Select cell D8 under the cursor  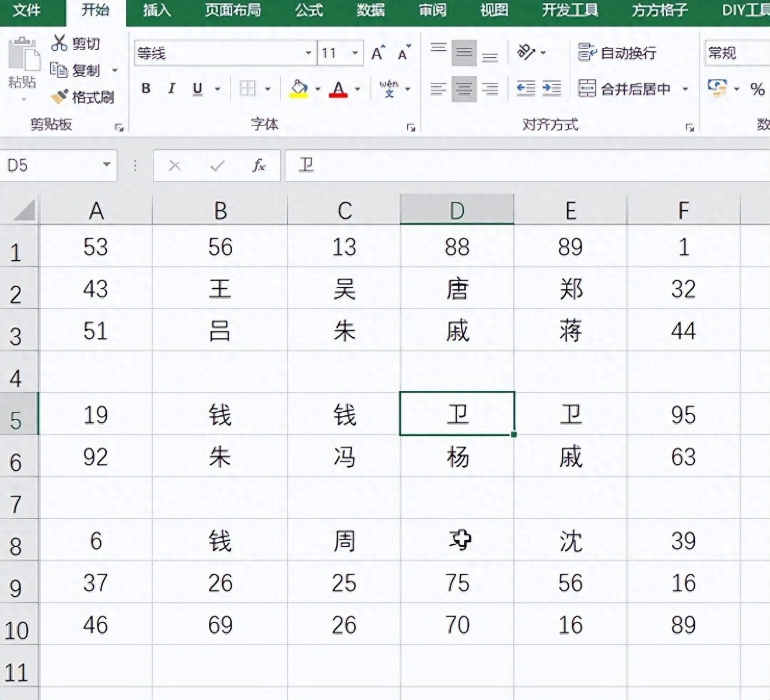pos(457,540)
